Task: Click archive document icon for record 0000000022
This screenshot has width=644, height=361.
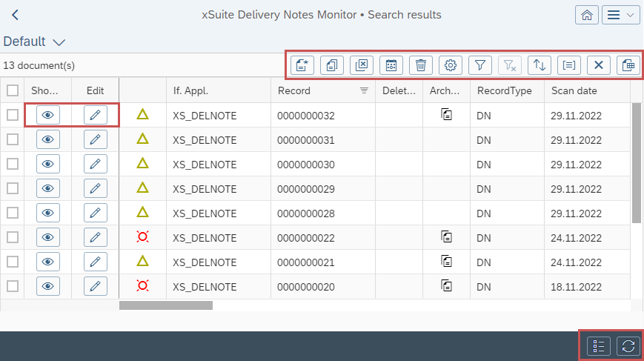Action: [x=446, y=236]
